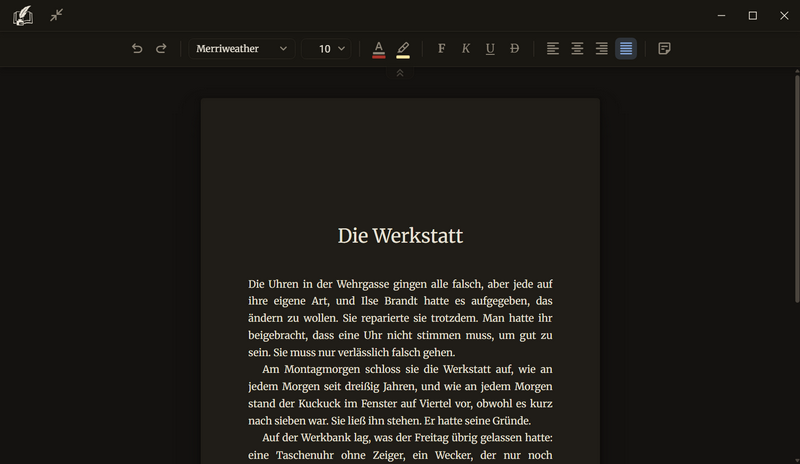The image size is (800, 464).
Task: Toggle strikethrough (D) formatting
Action: point(515,48)
